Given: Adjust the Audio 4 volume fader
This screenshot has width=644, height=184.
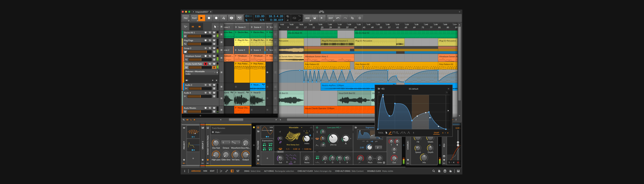Looking at the screenshot, I should (200, 96).
